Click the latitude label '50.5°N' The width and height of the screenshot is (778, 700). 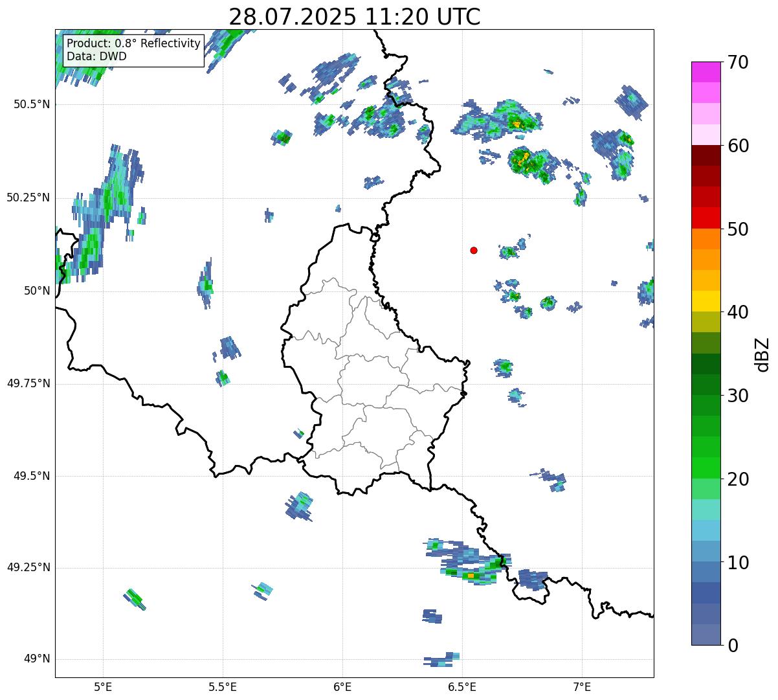(32, 104)
